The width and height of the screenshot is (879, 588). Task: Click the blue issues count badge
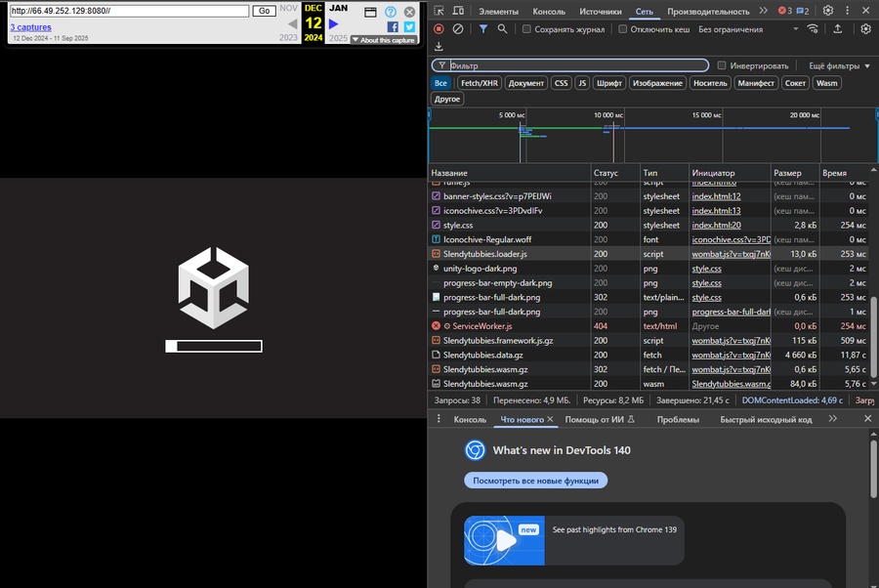pos(803,11)
